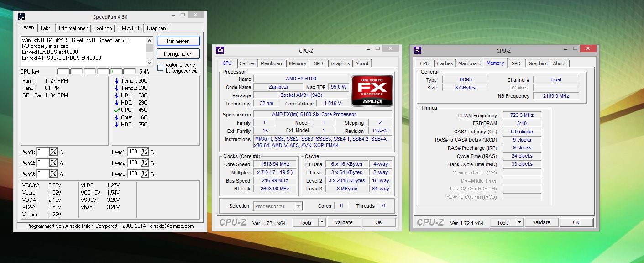Click Validate in CPU-Z CPU window
This screenshot has height=263, width=644.
344,222
